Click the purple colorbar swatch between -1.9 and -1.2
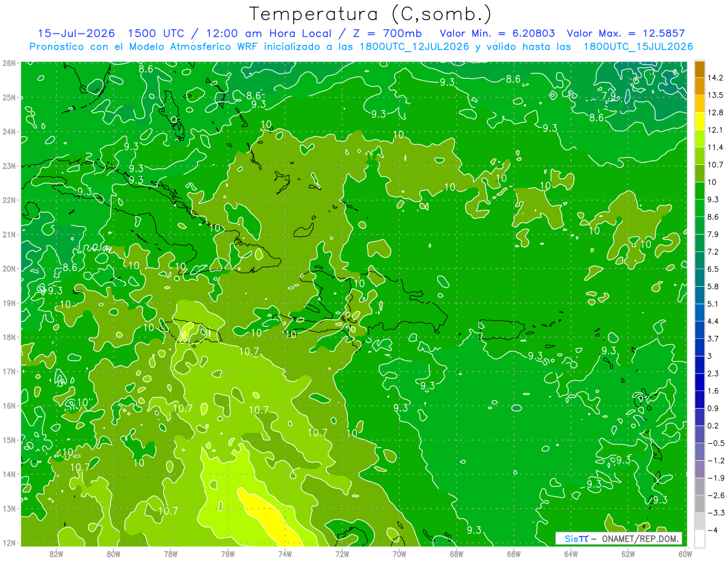This screenshot has height=562, width=728. click(x=699, y=469)
